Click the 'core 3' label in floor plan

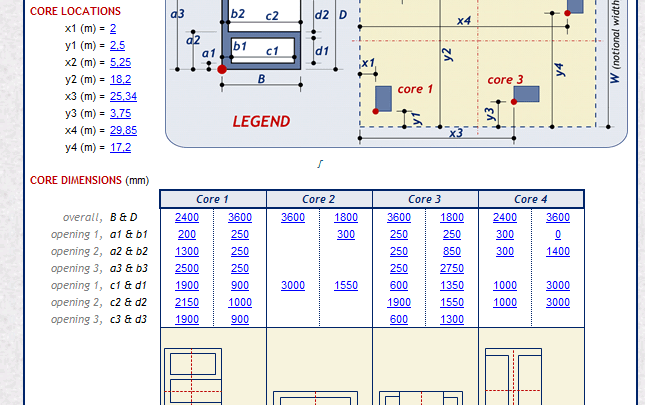pos(505,79)
